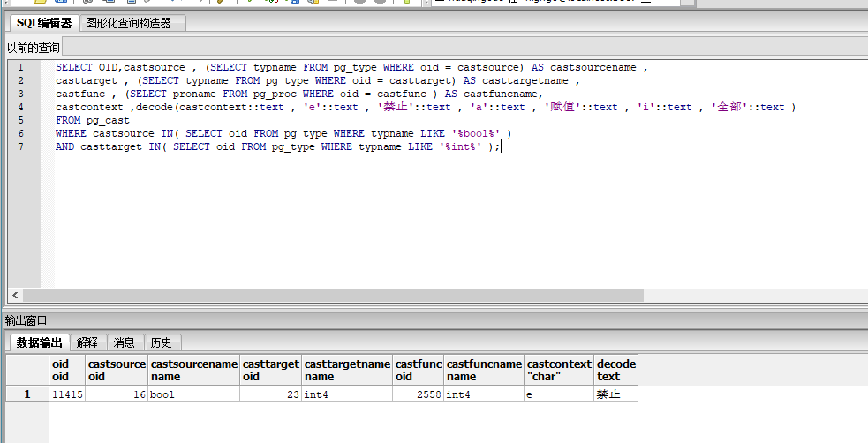Click 'proname' in editor line 3
The width and height of the screenshot is (868, 443).
(x=194, y=94)
